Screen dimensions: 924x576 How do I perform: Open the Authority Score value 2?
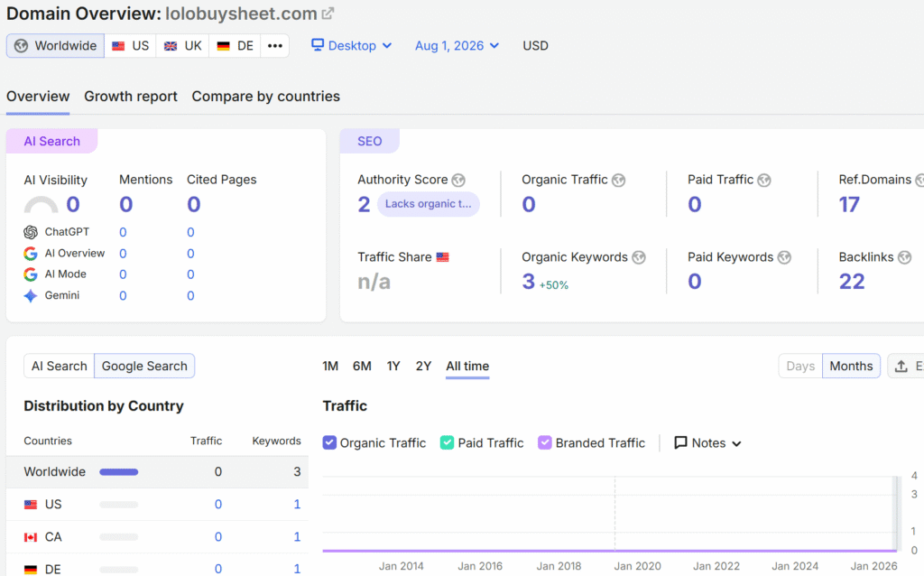[365, 205]
